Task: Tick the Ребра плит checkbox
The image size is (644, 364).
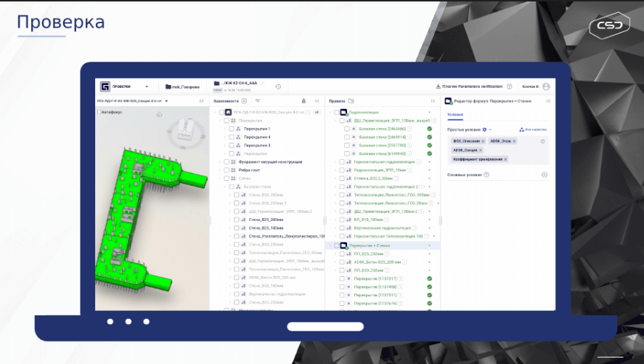Action: (x=226, y=170)
